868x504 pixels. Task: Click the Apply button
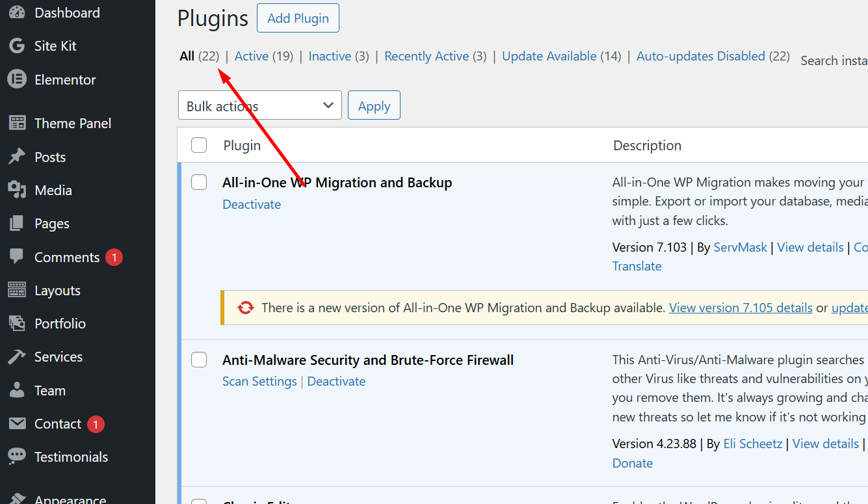pyautogui.click(x=374, y=105)
